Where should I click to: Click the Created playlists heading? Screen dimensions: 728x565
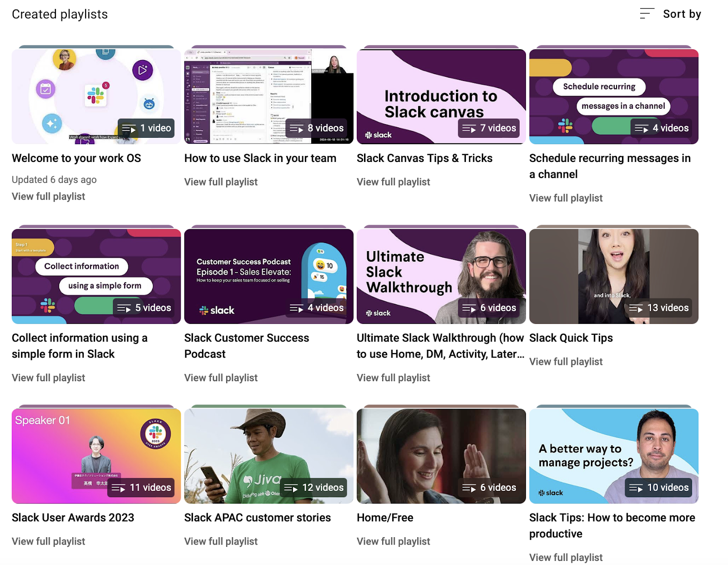point(60,15)
